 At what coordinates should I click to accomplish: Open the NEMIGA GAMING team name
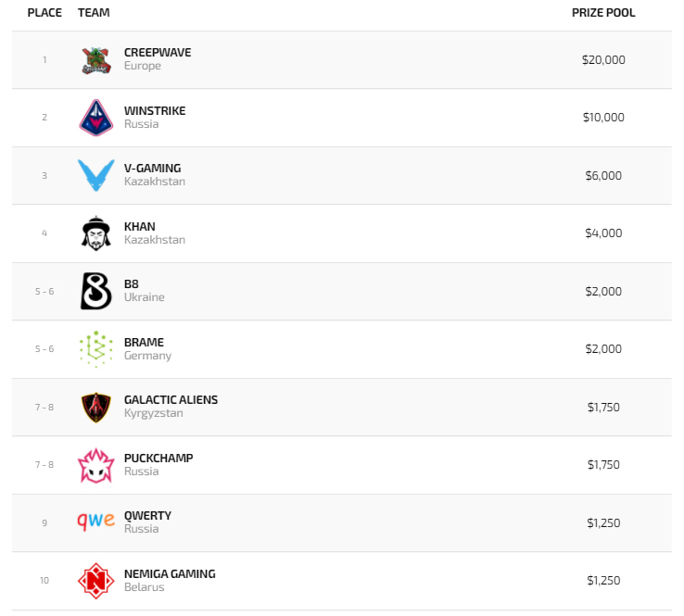pos(170,574)
